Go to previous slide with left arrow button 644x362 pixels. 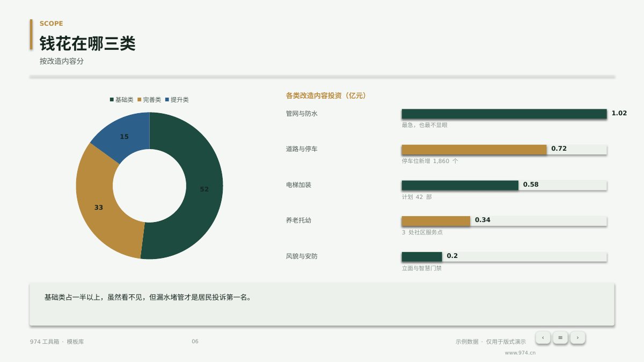543,337
